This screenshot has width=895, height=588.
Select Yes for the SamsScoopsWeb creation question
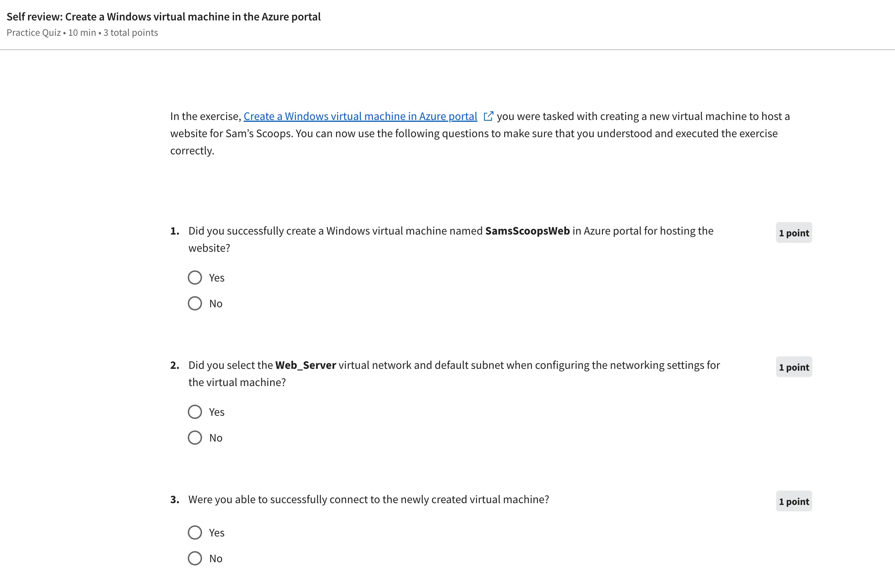coord(195,278)
